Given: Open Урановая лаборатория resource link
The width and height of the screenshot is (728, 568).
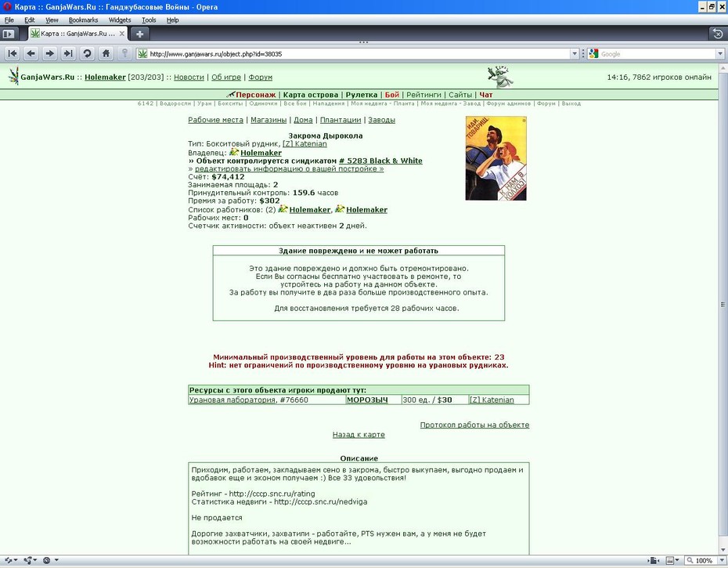Looking at the screenshot, I should click(232, 400).
